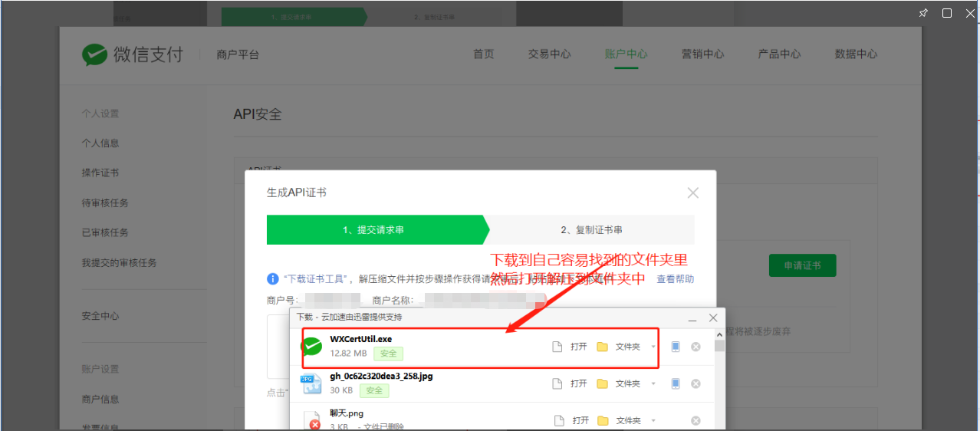Click 打开 for 聊天.png
Viewport: 980px width, 431px height.
(579, 420)
